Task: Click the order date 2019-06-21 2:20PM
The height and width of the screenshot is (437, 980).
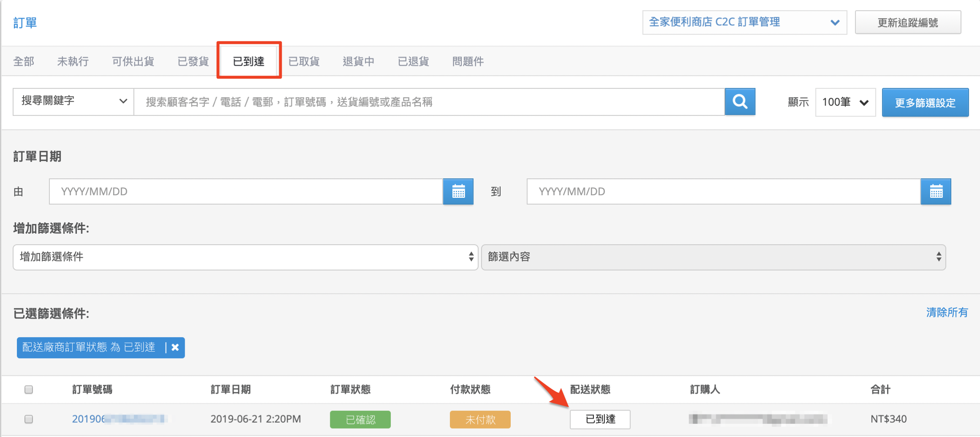Action: 256,419
